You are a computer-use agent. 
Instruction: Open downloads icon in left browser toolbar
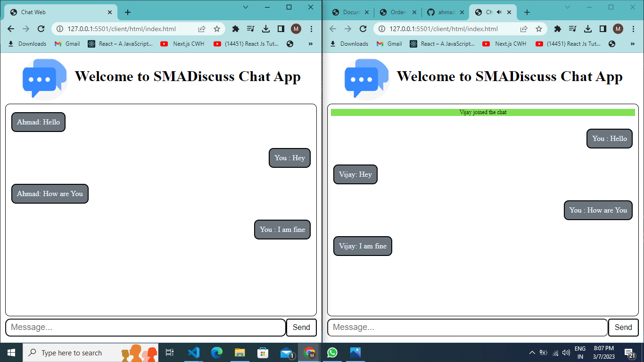(266, 29)
